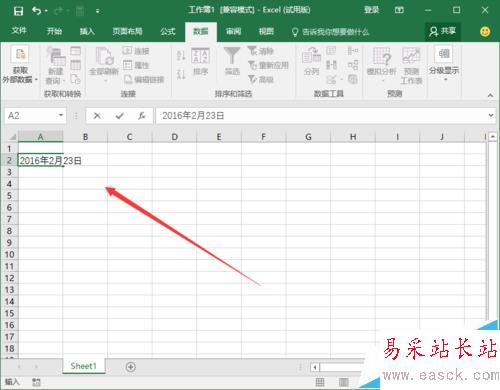Click 连接 connections button
This screenshot has height=390, width=500.
pos(136,51)
